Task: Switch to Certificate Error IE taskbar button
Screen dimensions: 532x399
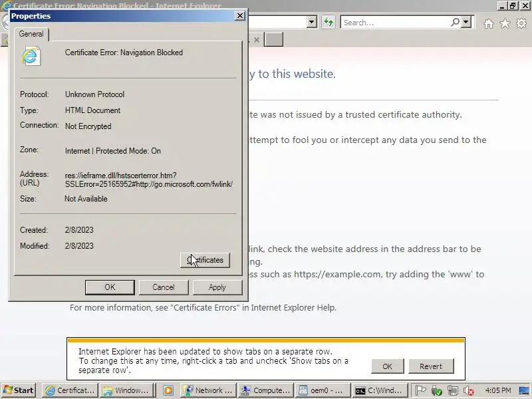Action: click(70, 390)
